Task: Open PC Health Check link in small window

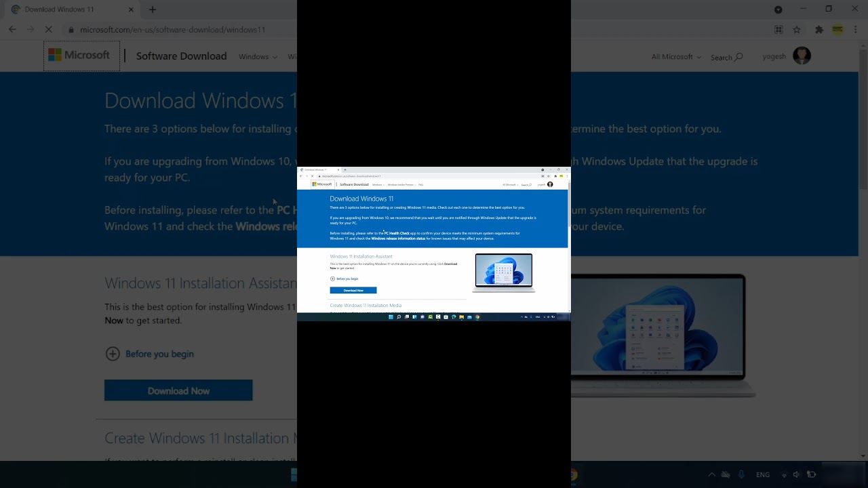Action: [397, 233]
